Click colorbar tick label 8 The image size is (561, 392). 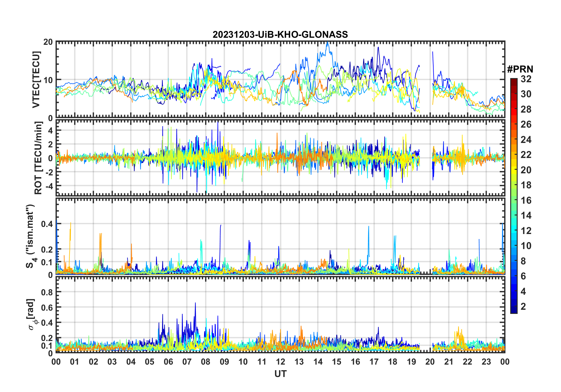click(x=523, y=261)
